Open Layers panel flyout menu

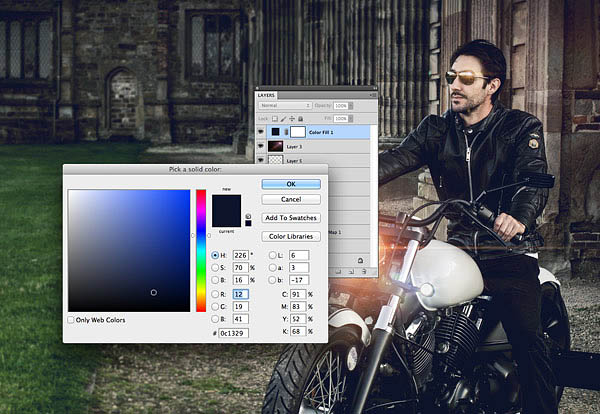click(x=373, y=95)
